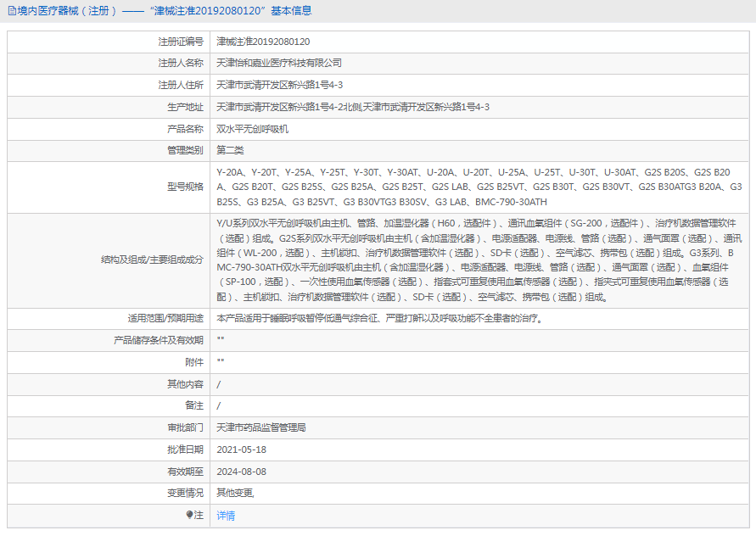This screenshot has width=756, height=536.
Task: Select company name 天津怡和嘉业医疗科技有限公司
Action: point(279,63)
